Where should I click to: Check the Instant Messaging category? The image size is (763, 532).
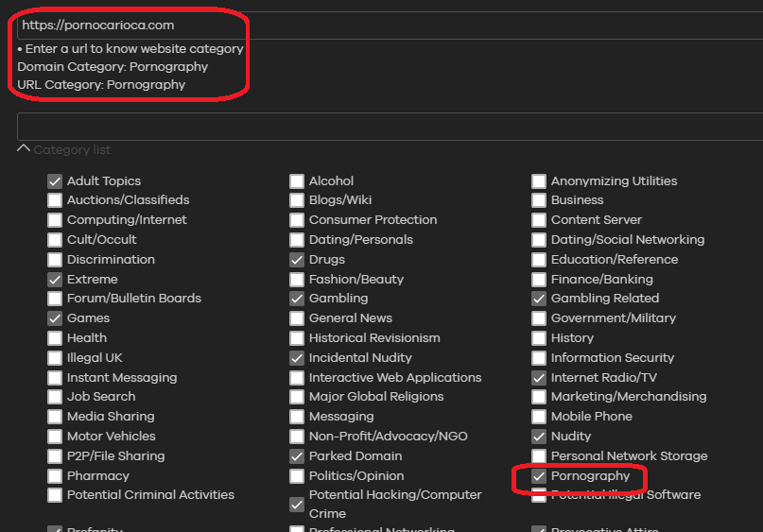[55, 378]
